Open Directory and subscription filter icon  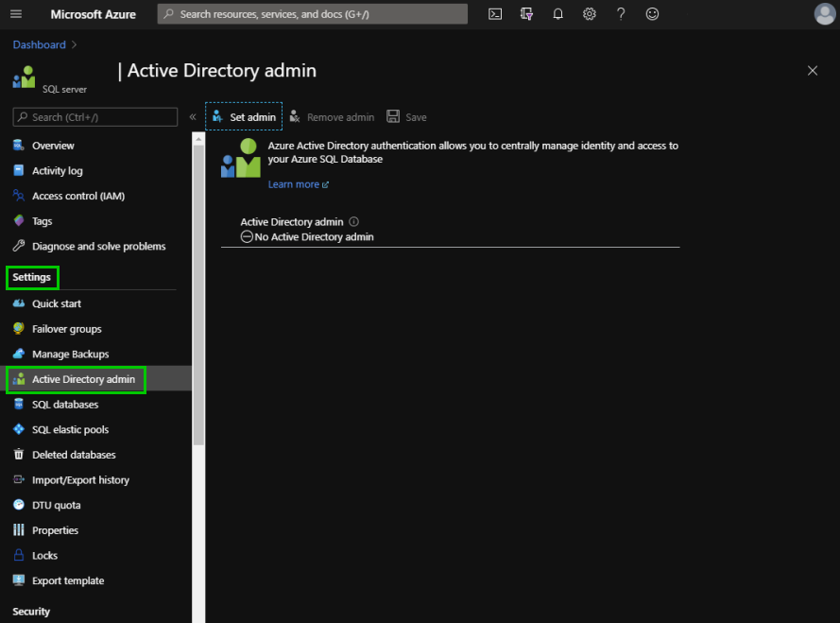(x=526, y=14)
